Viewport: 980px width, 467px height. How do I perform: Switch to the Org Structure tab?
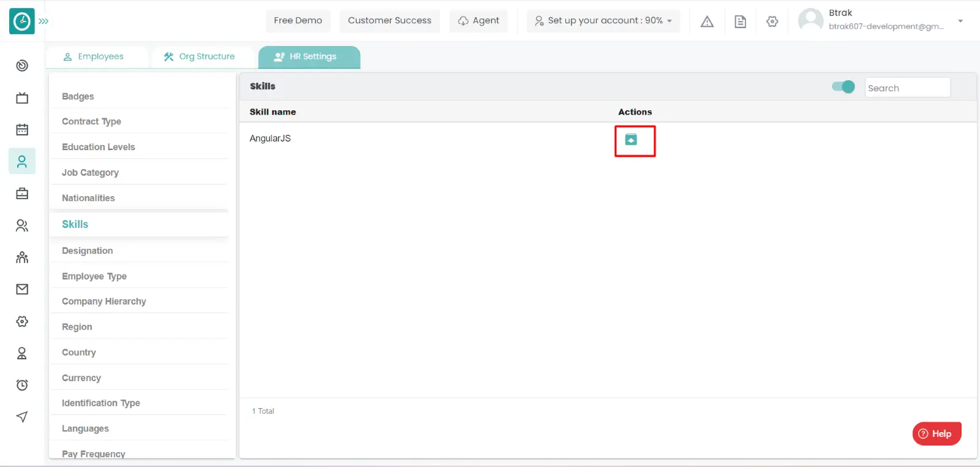pyautogui.click(x=199, y=56)
